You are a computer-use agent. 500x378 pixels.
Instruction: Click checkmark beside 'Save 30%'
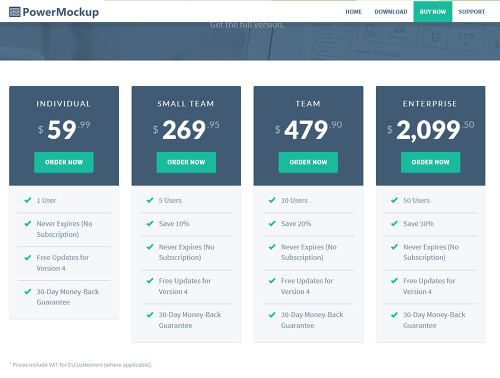(394, 223)
